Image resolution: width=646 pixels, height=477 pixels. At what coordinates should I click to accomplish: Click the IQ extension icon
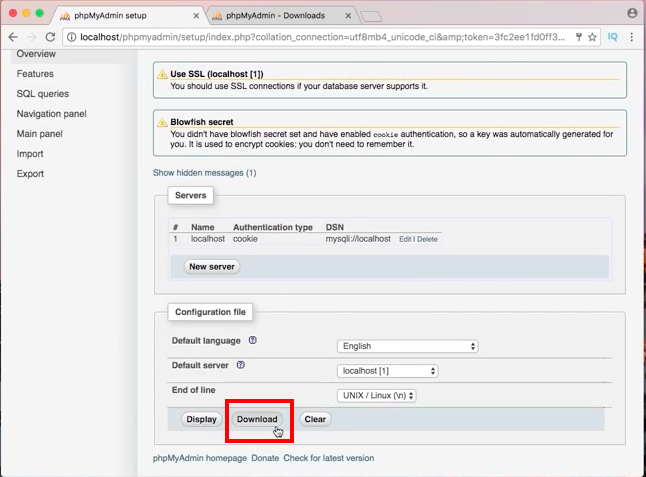coord(614,36)
